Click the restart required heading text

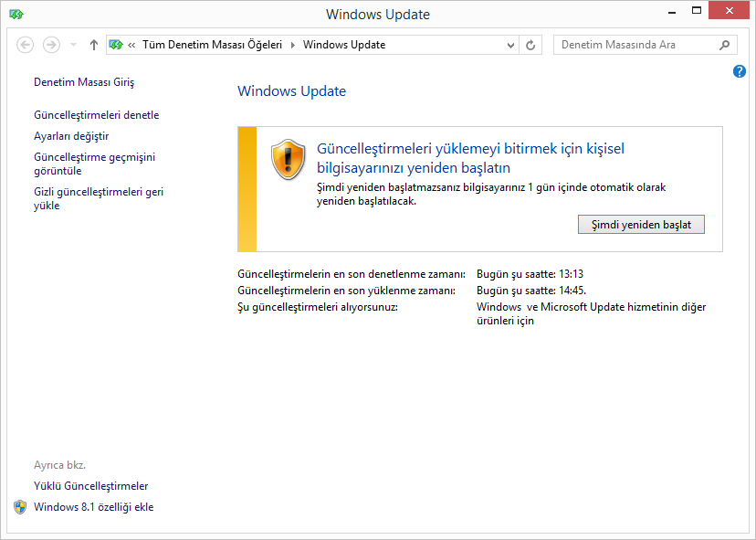(470, 158)
